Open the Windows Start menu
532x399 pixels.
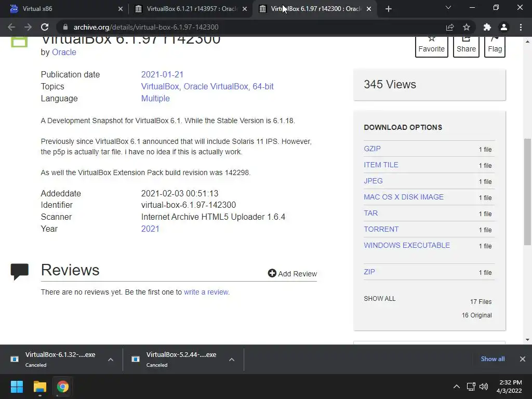[17, 387]
